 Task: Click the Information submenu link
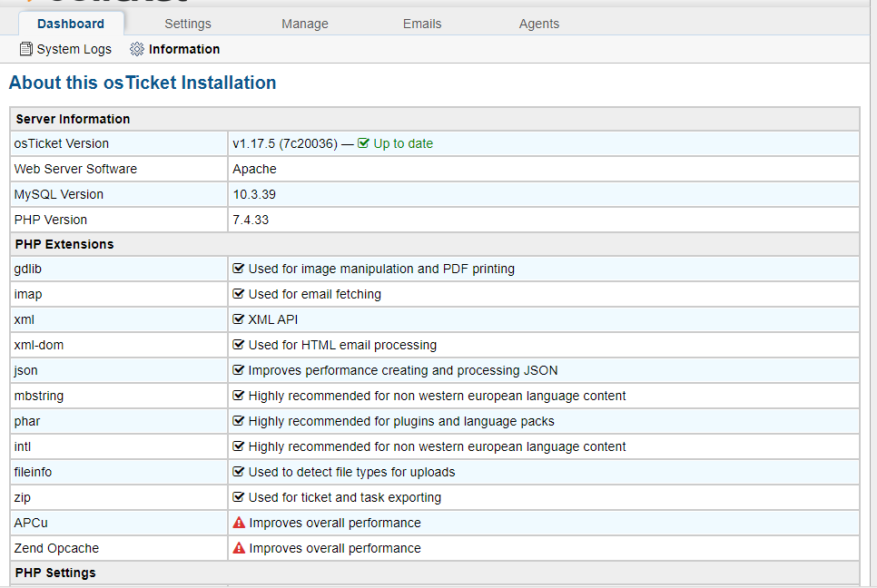click(184, 49)
